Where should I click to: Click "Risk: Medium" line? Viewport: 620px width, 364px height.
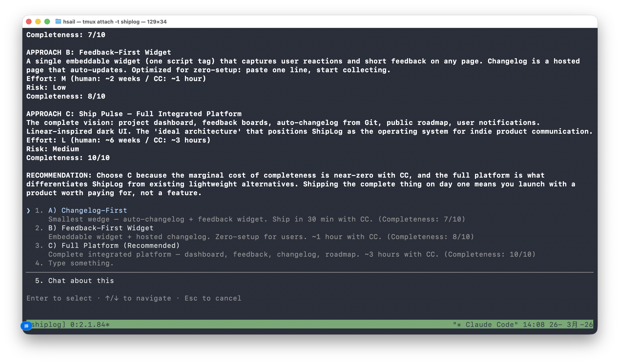[53, 149]
